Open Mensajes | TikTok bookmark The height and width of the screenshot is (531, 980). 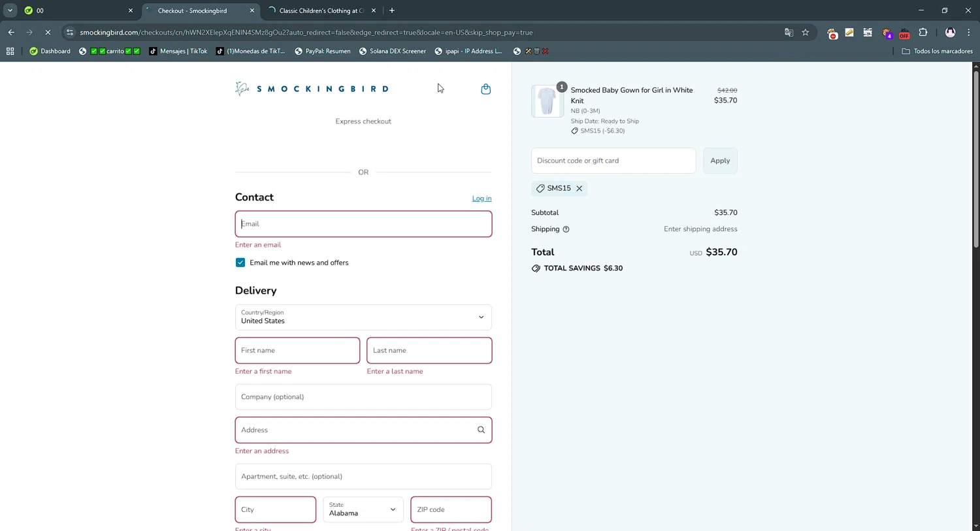click(178, 51)
